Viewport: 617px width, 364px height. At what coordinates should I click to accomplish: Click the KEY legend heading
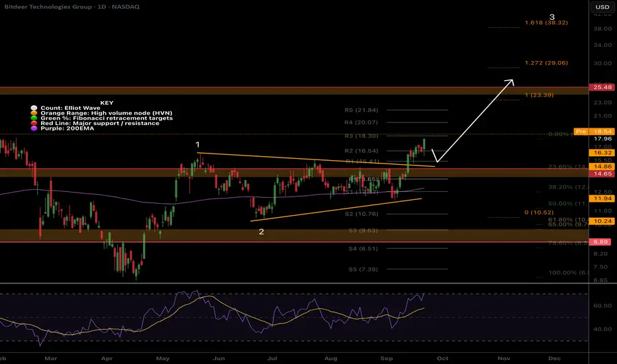coord(106,103)
